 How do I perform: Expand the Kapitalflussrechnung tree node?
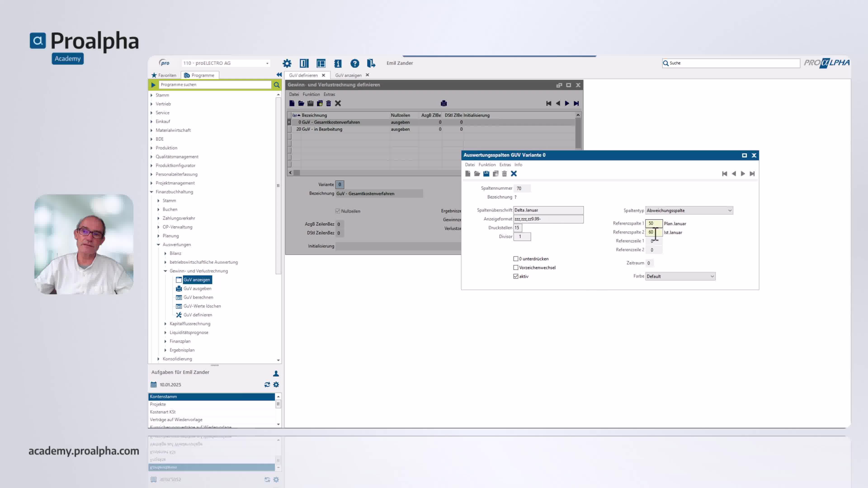(x=165, y=324)
